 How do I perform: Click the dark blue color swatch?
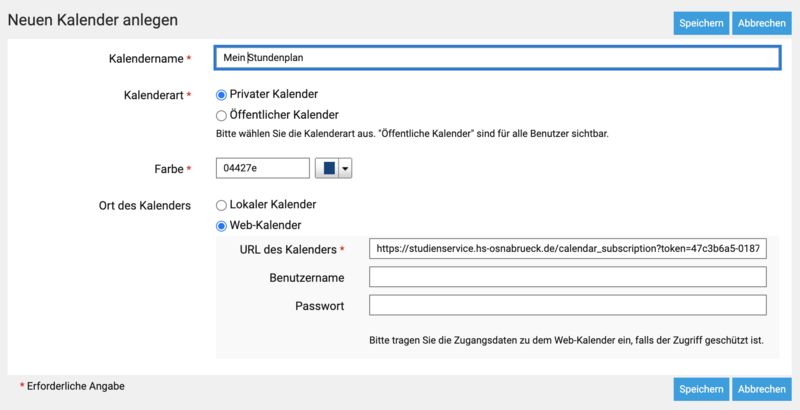coord(327,169)
